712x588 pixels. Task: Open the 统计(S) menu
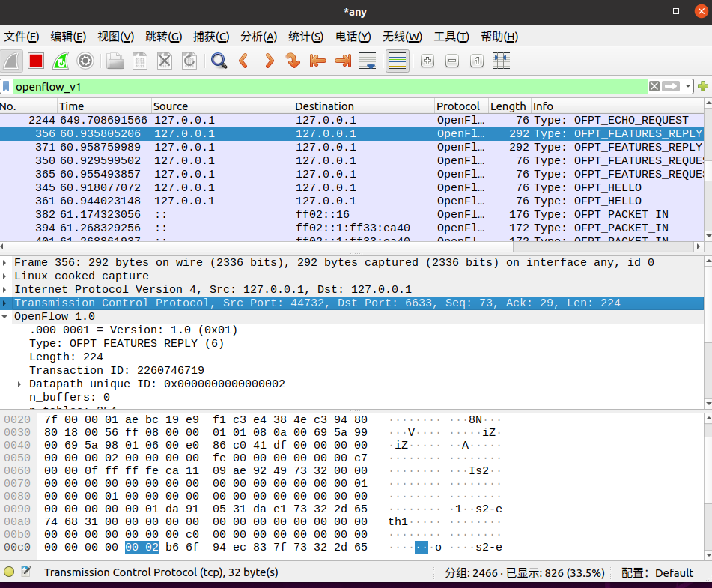click(306, 37)
